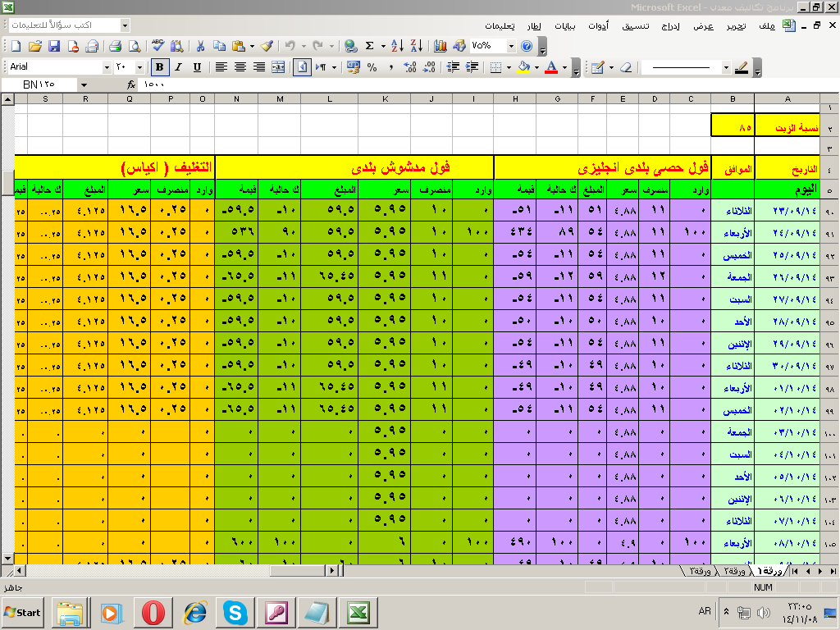Sort descending Z to A

tap(416, 46)
